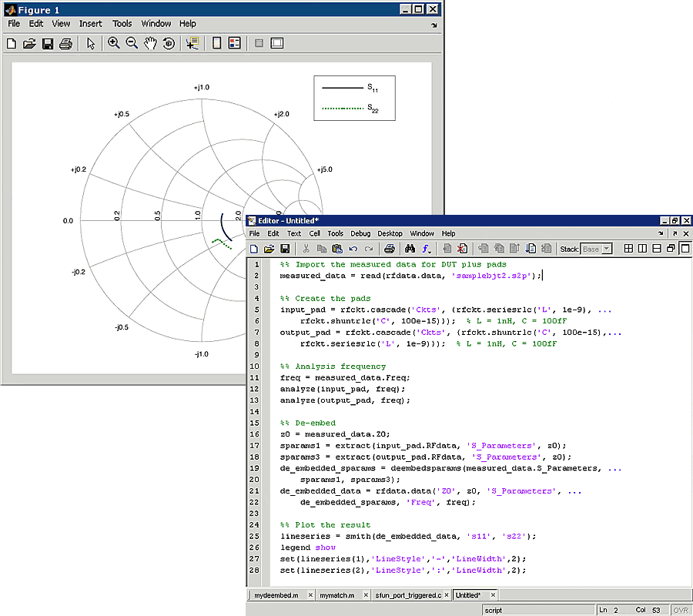Screen dimensions: 693x616
Task: Open Text menu in Editor
Action: click(x=294, y=233)
